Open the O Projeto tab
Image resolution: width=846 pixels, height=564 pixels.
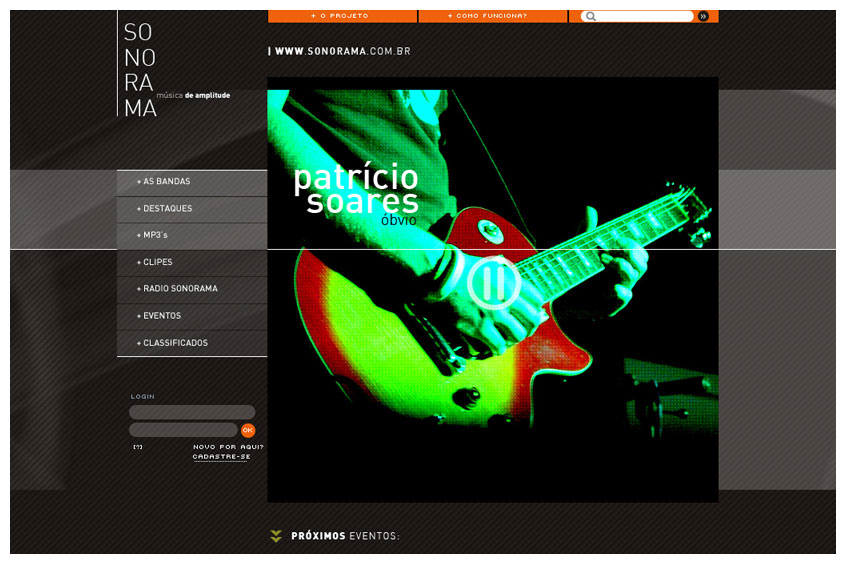tap(342, 16)
